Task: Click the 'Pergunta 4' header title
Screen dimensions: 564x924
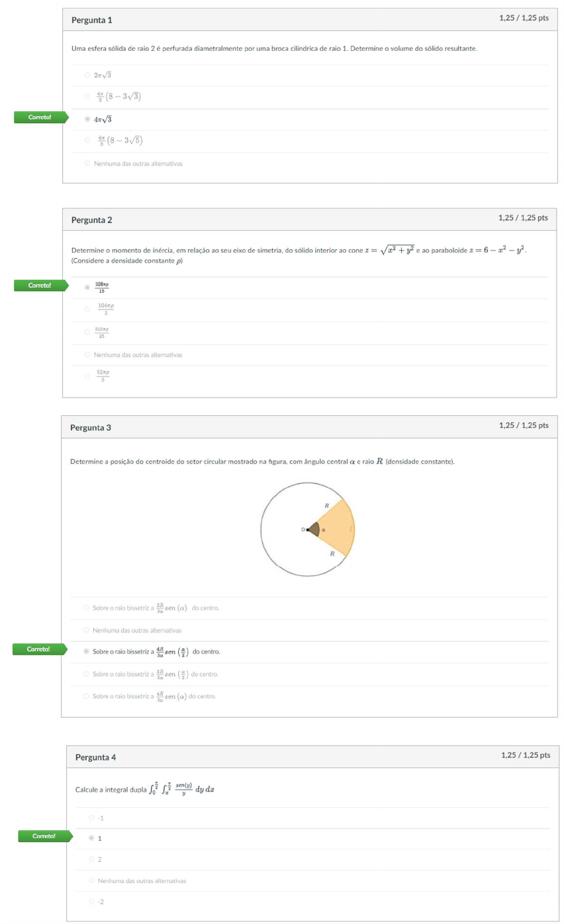Action: [96, 757]
